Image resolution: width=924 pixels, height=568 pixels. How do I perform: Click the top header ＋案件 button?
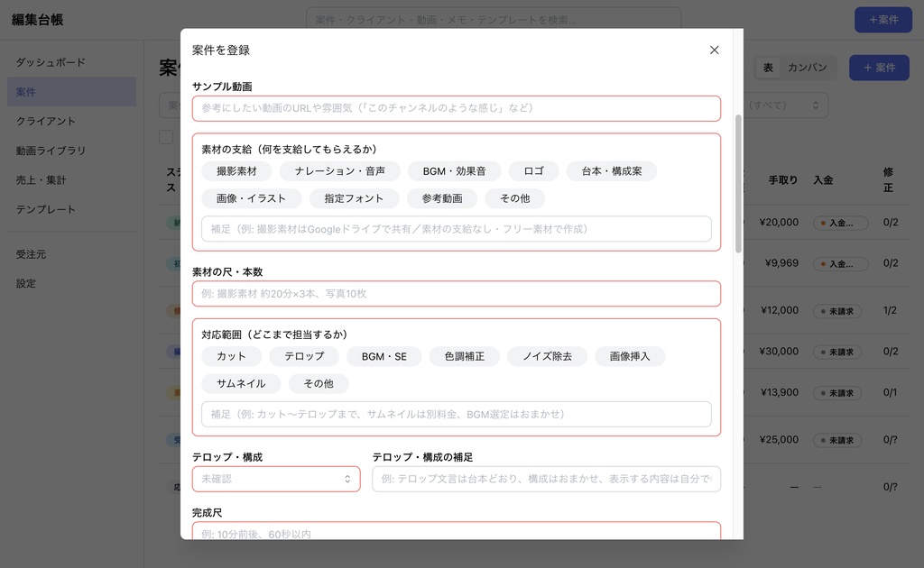click(883, 20)
